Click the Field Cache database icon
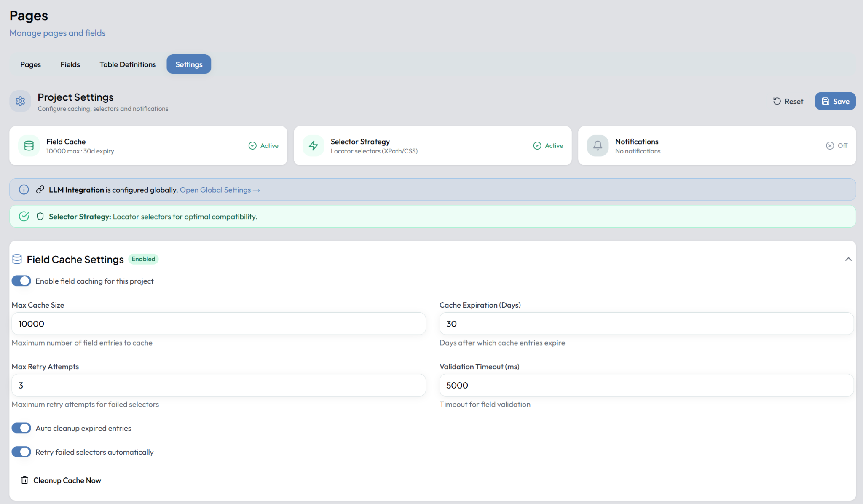The image size is (863, 504). pyautogui.click(x=29, y=146)
